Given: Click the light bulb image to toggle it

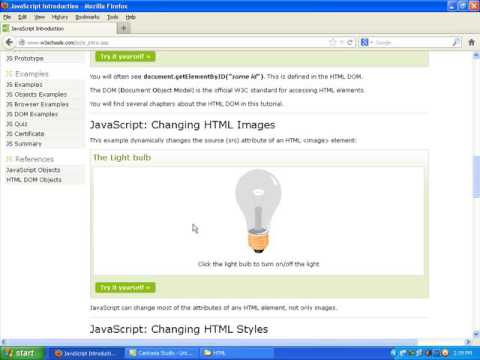Looking at the screenshot, I should (x=258, y=211).
